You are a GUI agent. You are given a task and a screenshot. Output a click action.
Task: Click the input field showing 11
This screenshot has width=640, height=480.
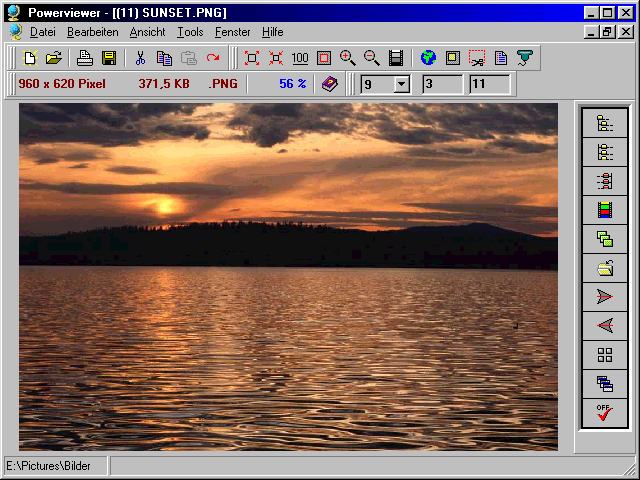tap(489, 84)
